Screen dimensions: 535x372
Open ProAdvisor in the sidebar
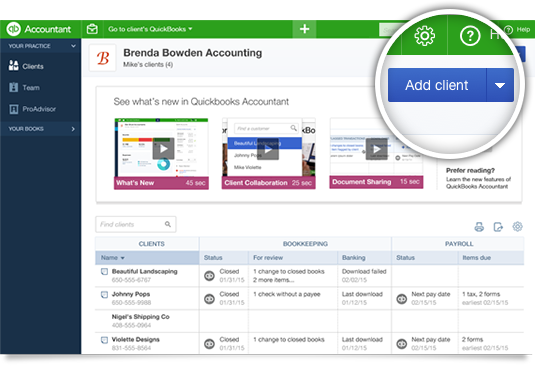pos(39,109)
